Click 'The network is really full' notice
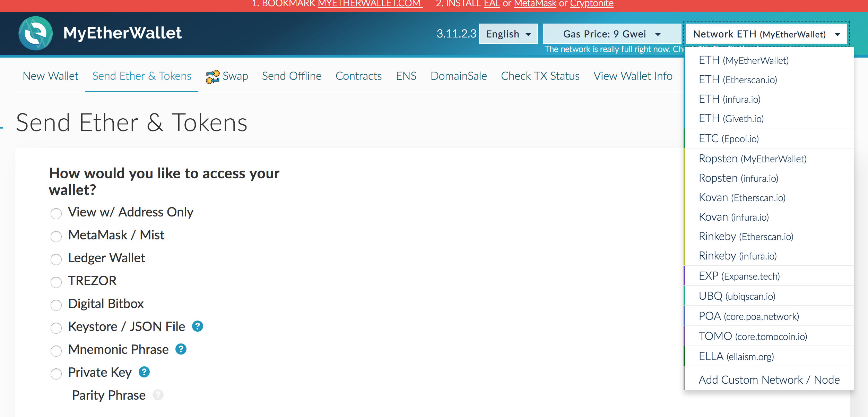Screen dimensions: 868x417 [x=614, y=49]
